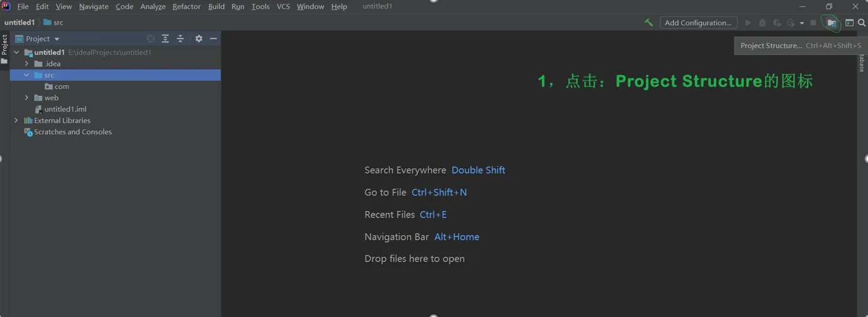Hide the Project panel with the minus icon
The image size is (868, 317).
(x=213, y=38)
